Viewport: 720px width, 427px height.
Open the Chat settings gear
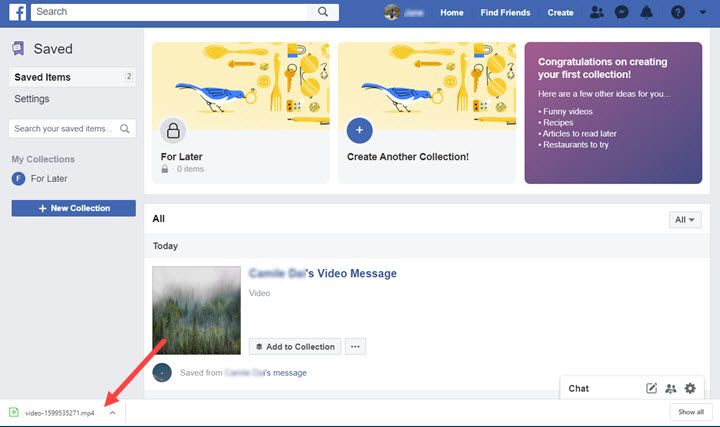(690, 388)
